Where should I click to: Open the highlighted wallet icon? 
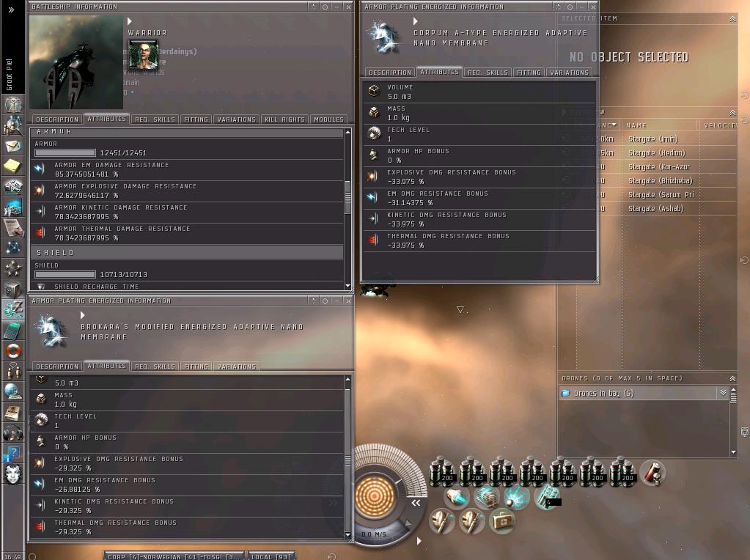click(13, 309)
